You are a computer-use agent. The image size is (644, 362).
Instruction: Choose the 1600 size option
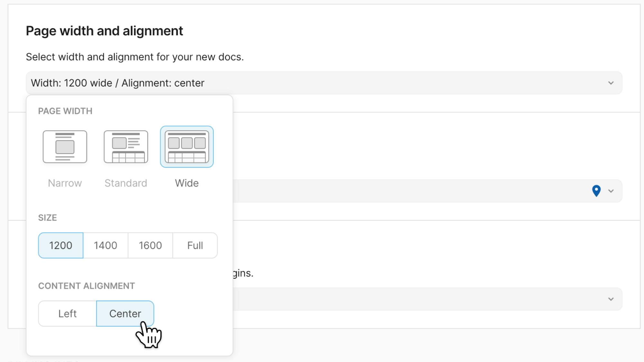pos(150,246)
